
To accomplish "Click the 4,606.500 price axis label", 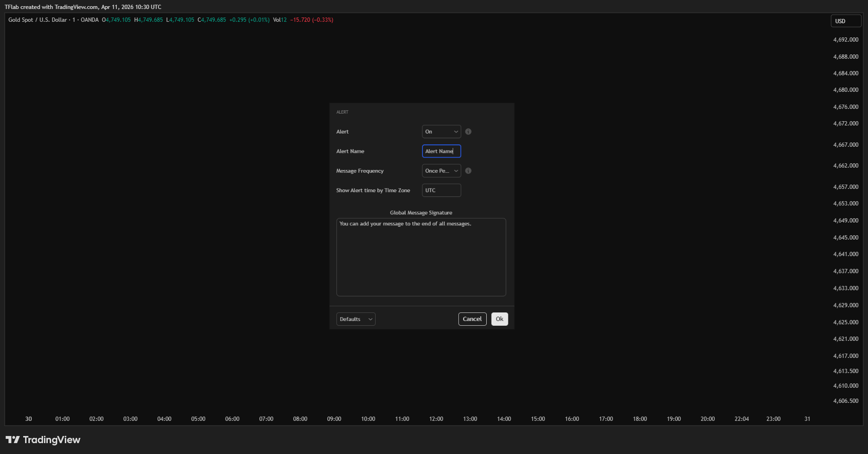I will click(x=846, y=401).
